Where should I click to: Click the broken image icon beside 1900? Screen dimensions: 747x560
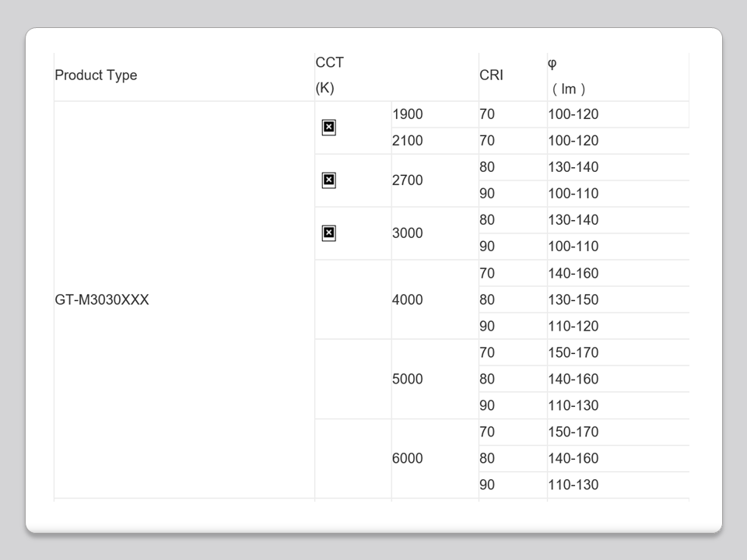[328, 128]
